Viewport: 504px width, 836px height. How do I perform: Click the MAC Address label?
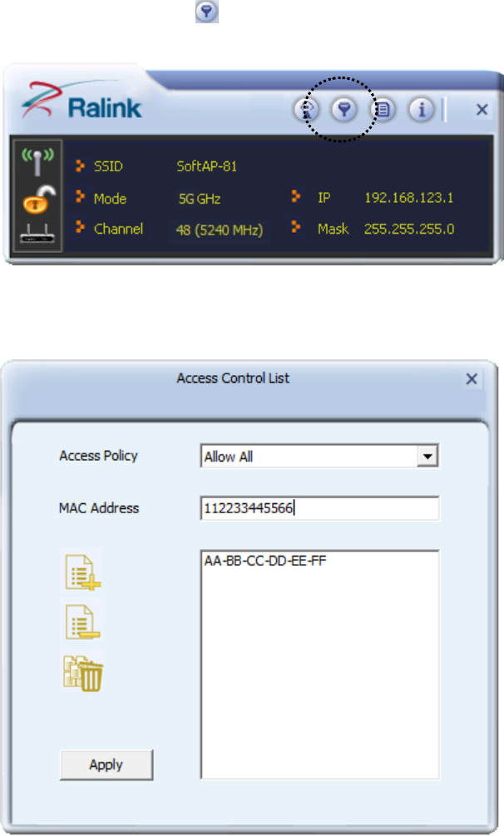[99, 508]
